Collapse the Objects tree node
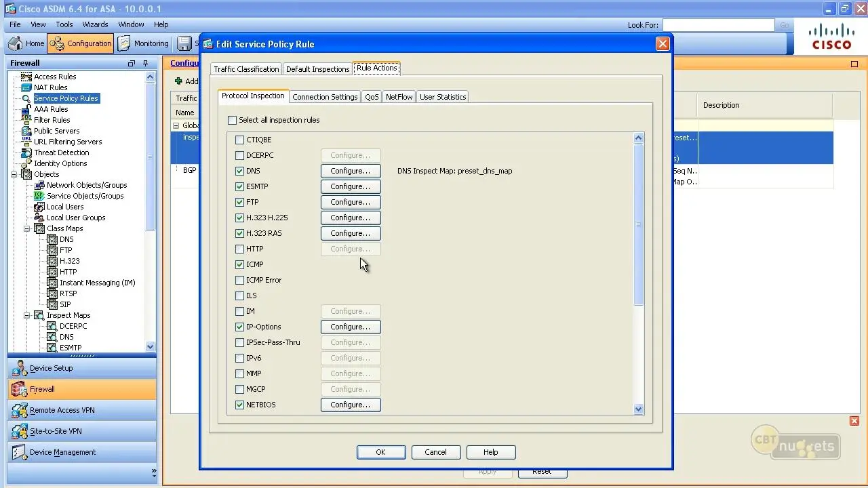Image resolution: width=868 pixels, height=488 pixels. coord(14,174)
